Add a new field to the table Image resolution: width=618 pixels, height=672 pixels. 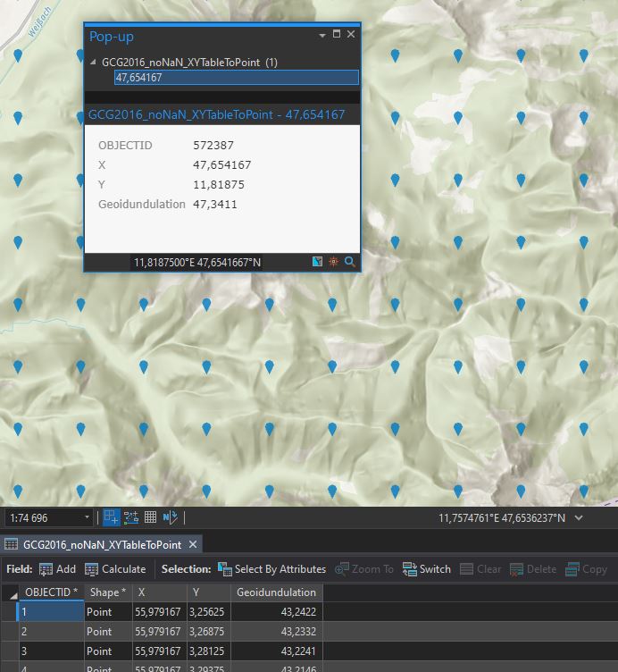pos(57,569)
